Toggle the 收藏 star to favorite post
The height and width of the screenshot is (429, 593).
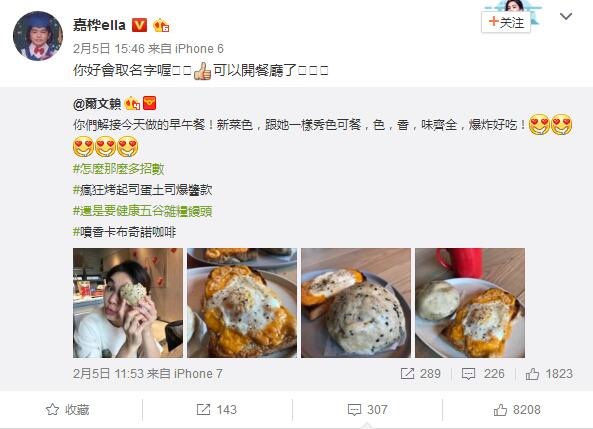pos(52,409)
